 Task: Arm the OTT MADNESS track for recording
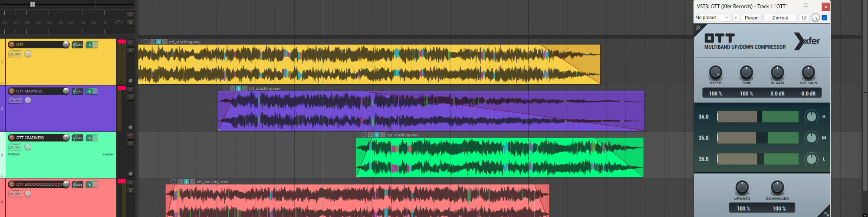pyautogui.click(x=12, y=91)
